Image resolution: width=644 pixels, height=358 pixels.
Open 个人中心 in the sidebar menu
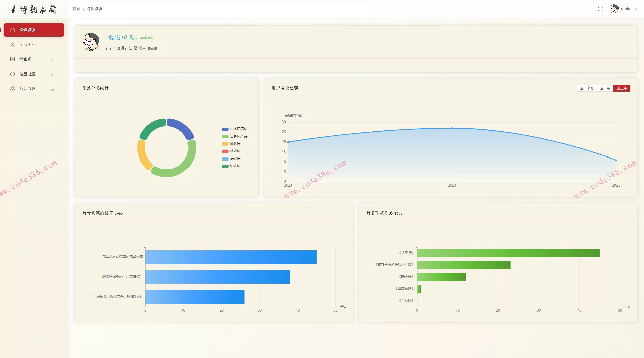click(x=28, y=44)
